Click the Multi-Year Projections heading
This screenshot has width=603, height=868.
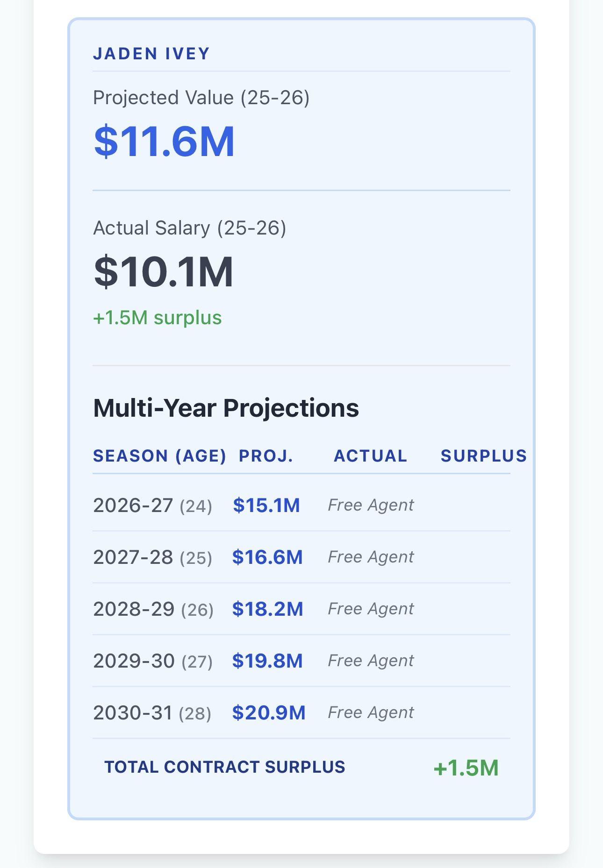226,408
